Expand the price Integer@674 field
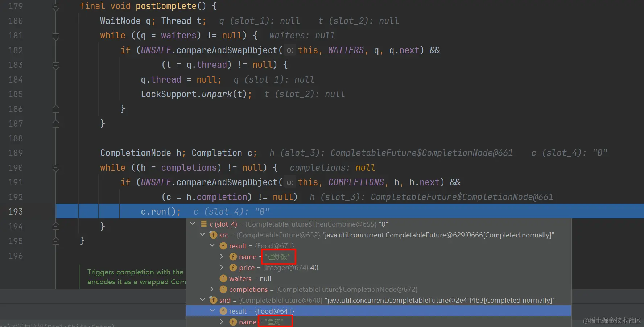The image size is (644, 327). pyautogui.click(x=222, y=268)
